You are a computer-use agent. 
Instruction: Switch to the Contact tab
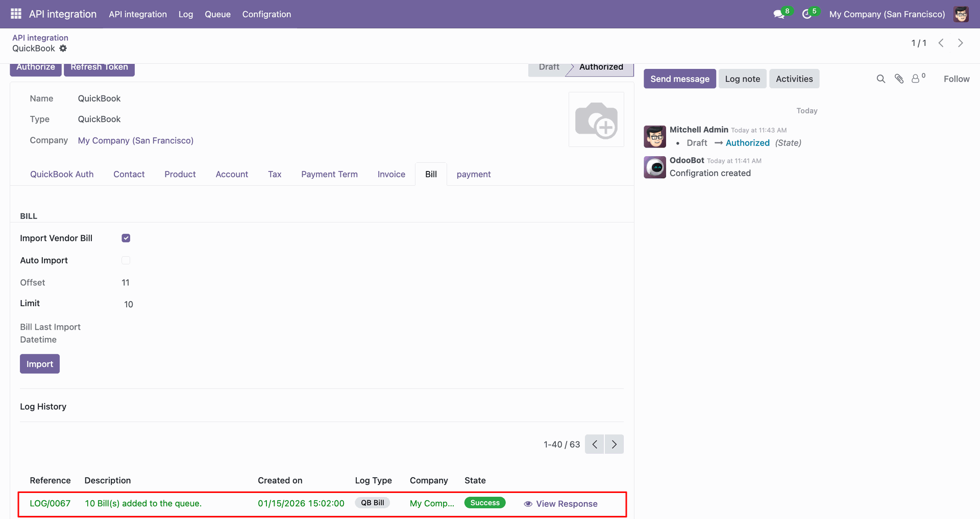[129, 174]
